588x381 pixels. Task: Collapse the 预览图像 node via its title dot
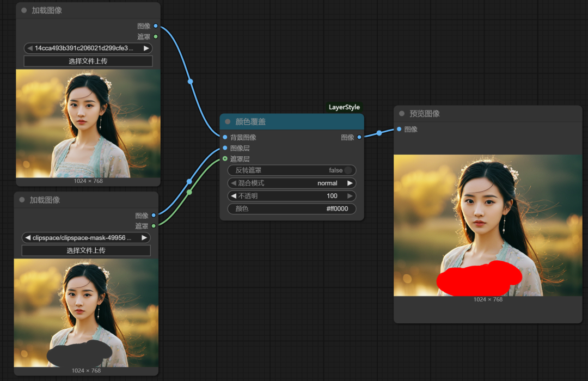pos(401,113)
